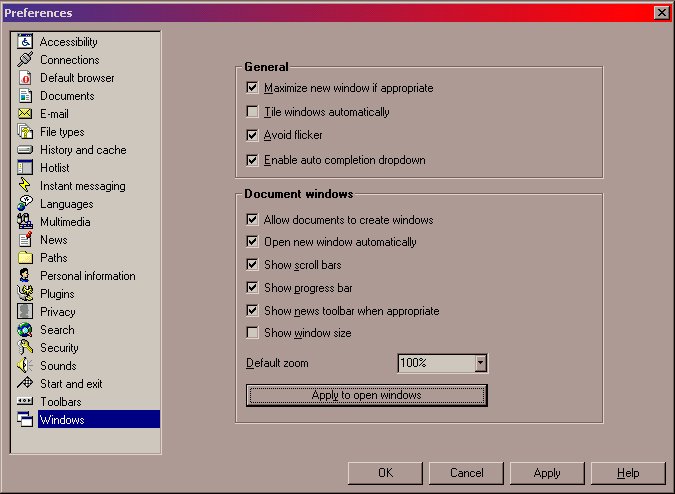
Task: Click the Security keys icon
Action: point(25,348)
